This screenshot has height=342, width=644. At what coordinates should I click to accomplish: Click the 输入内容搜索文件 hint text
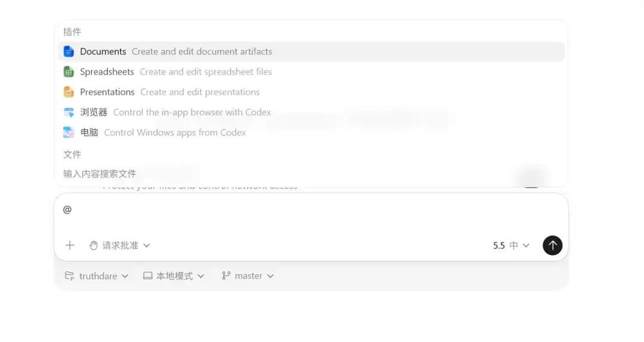(100, 174)
